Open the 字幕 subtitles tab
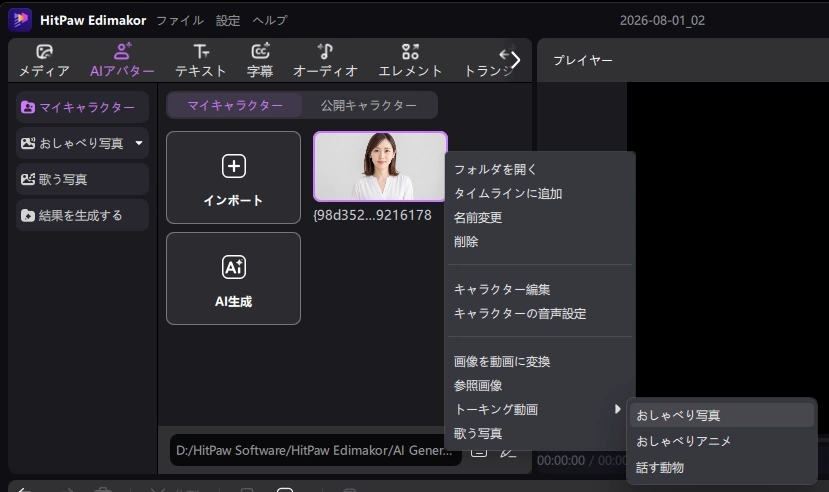829x492 pixels. coord(260,61)
